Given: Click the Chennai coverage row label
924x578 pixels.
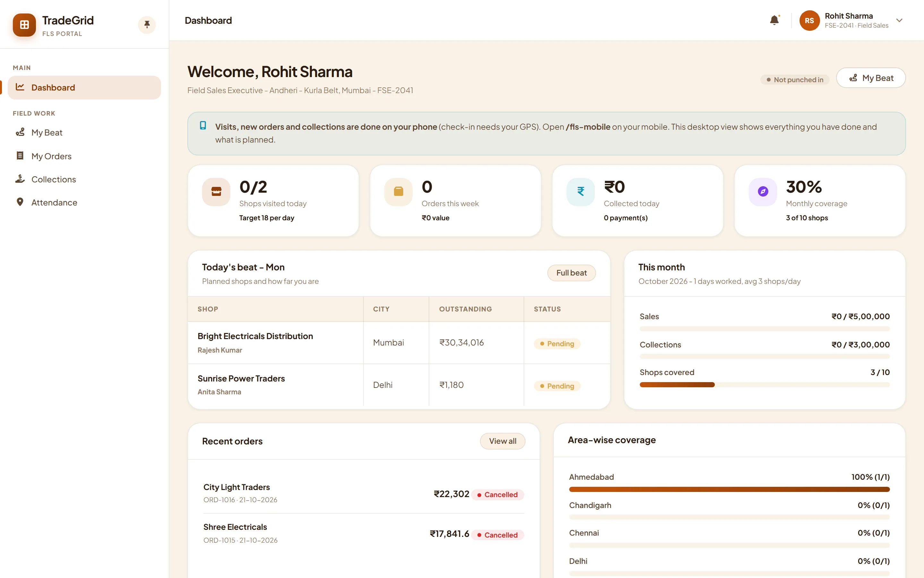Looking at the screenshot, I should 584,533.
